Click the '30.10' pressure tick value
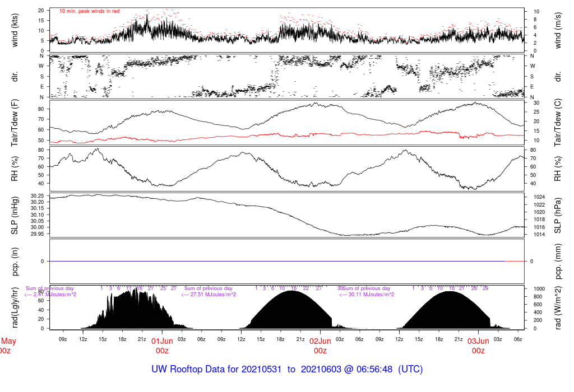Viewport: 574px width, 392px height. coord(37,214)
